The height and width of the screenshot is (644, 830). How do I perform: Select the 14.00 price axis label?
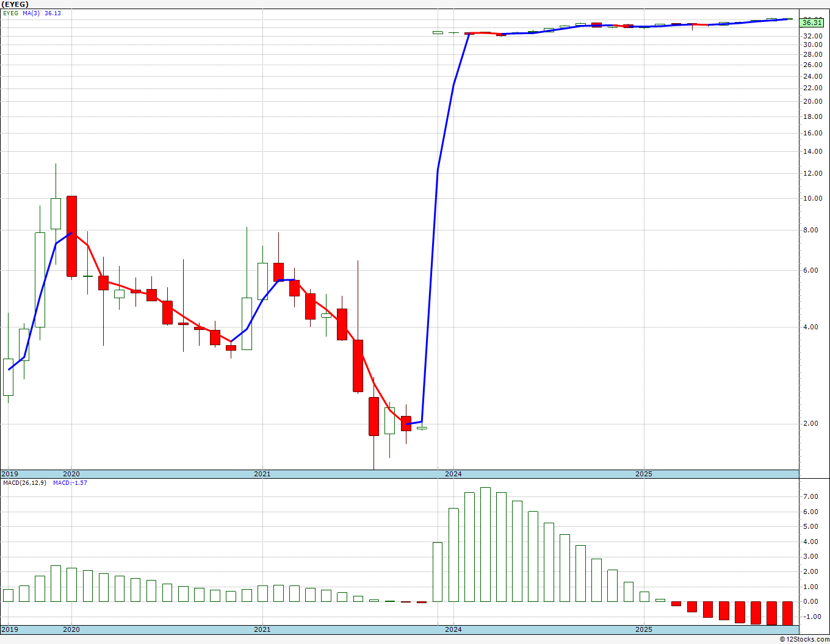[812, 151]
